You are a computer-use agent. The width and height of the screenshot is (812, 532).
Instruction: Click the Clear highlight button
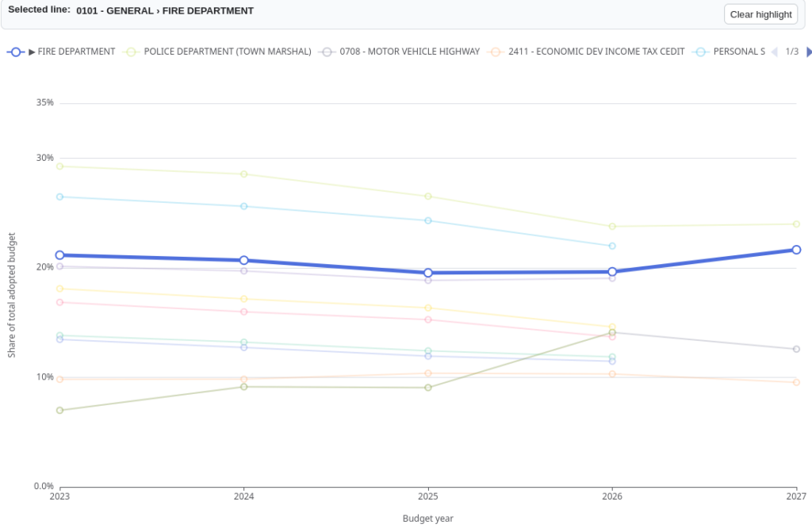(760, 14)
